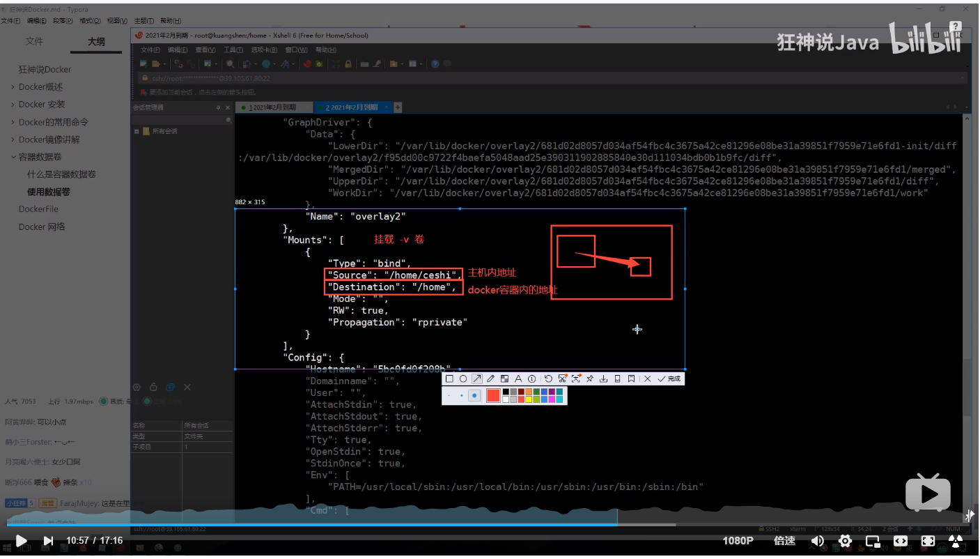Open Typora 文件(F) menu

11,21
